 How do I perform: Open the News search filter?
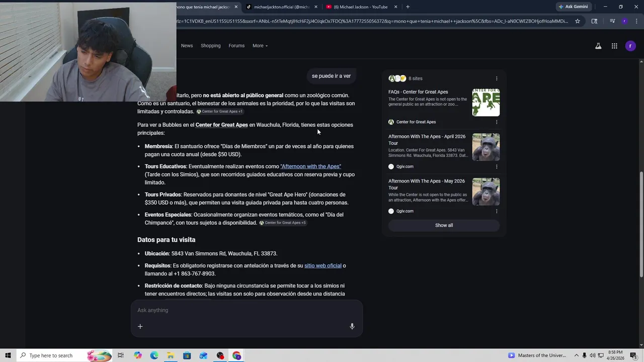[x=187, y=46]
